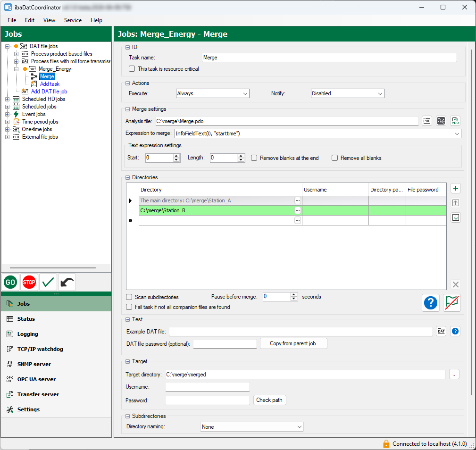Image resolution: width=476 pixels, height=450 pixels.
Task: Expand 'Process product-based files' job
Action: tap(17, 54)
